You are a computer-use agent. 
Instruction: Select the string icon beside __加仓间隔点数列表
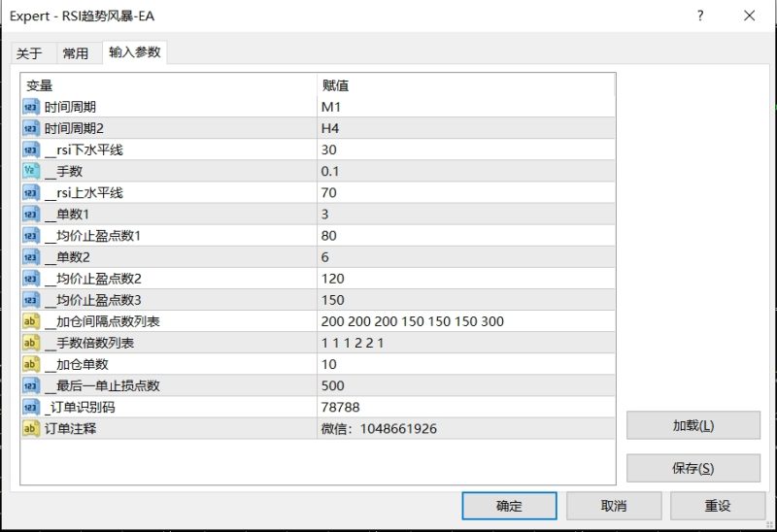(x=31, y=321)
